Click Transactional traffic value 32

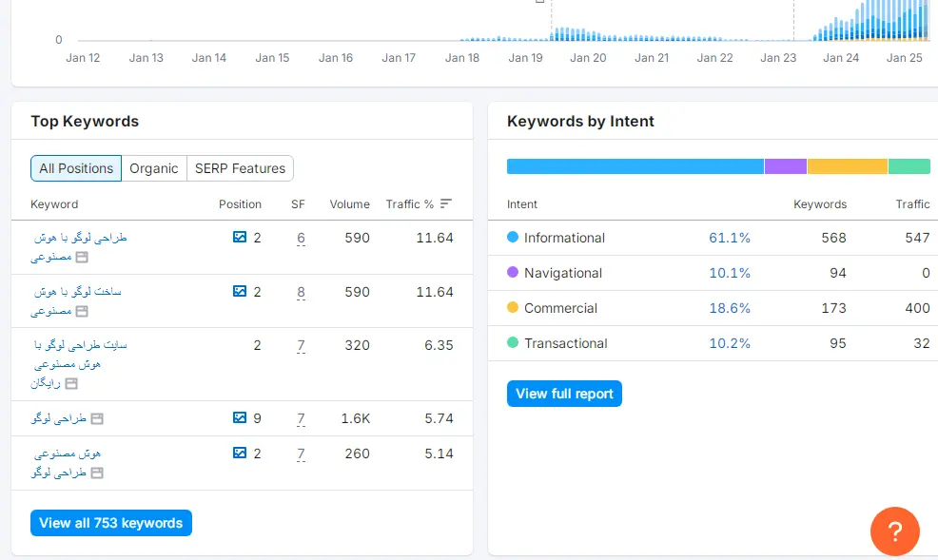921,343
